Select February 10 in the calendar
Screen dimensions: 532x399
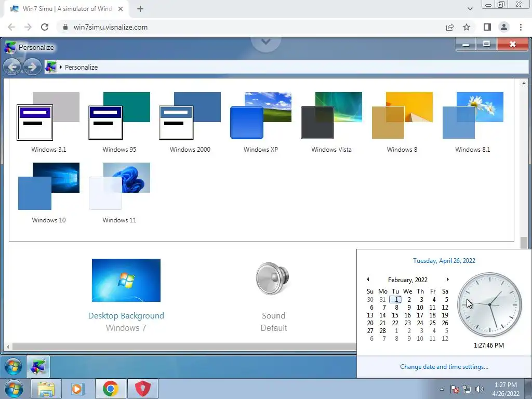[x=420, y=308]
